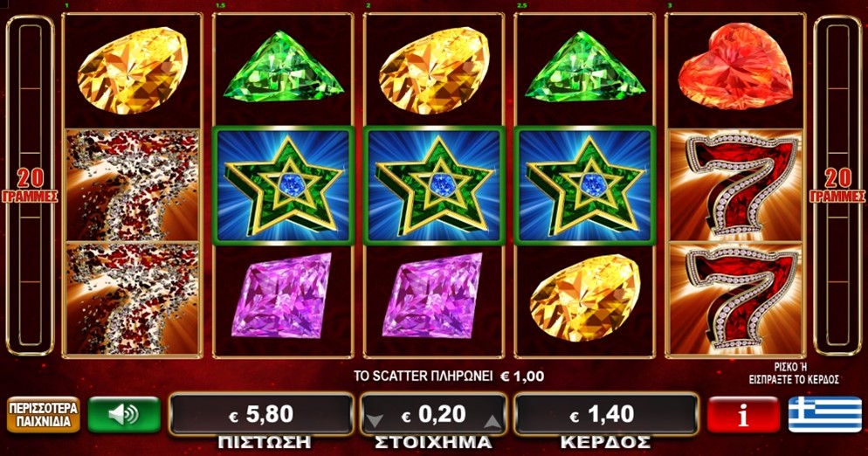Increase the bet with the up arrow
Image resolution: width=868 pixels, height=456 pixels.
tap(493, 421)
